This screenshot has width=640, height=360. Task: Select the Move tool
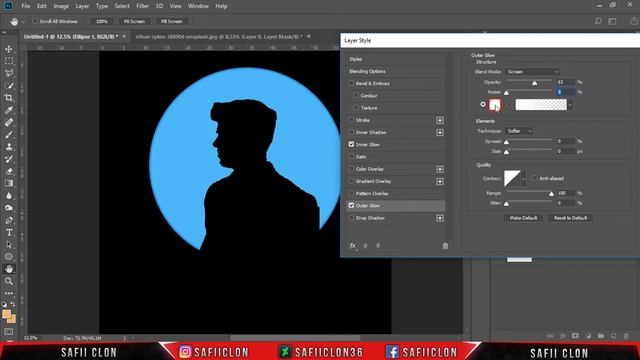point(9,49)
